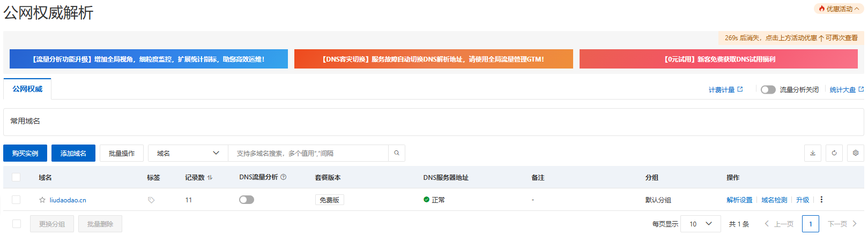Star the liudaodao.cn domain as favorite
The image size is (868, 235).
(42, 200)
